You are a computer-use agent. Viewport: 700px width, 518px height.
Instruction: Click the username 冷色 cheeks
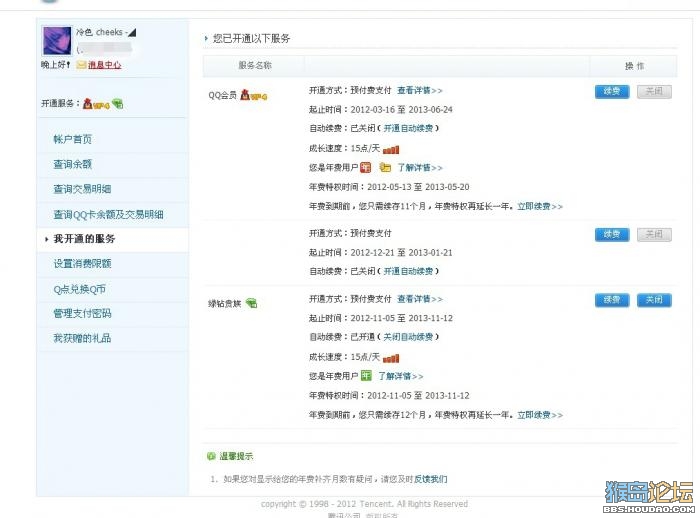click(x=99, y=32)
